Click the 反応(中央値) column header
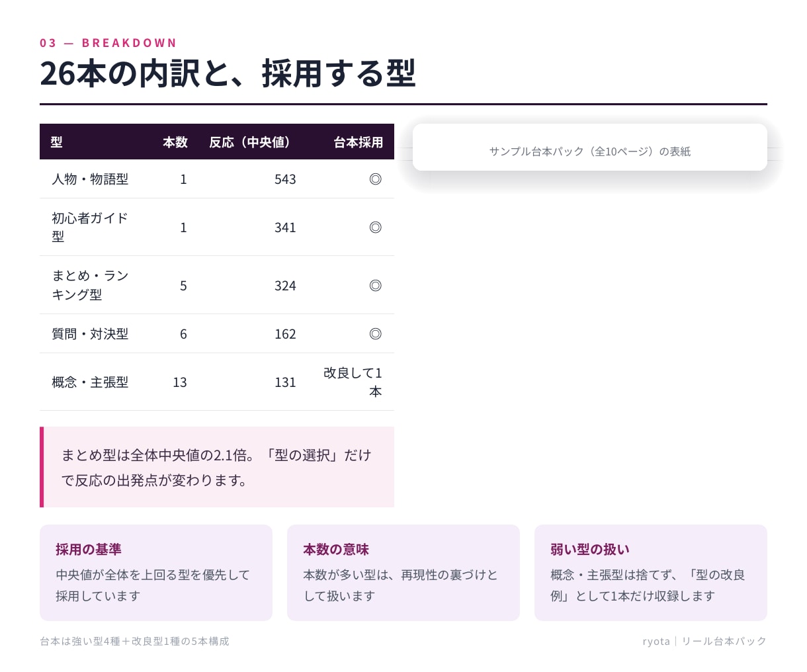807x672 pixels. pyautogui.click(x=252, y=142)
